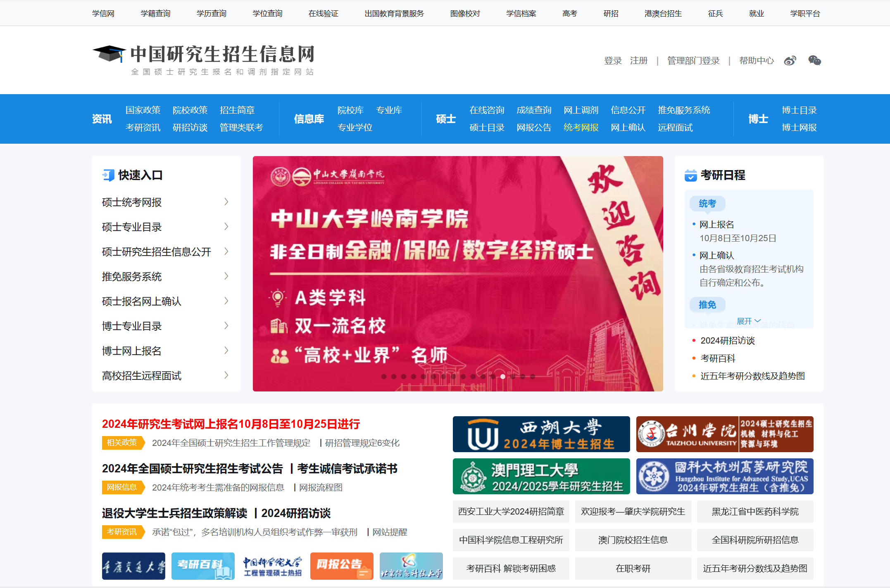Open 研招管理规定6变化 link
Image resolution: width=890 pixels, height=588 pixels.
pos(362,443)
